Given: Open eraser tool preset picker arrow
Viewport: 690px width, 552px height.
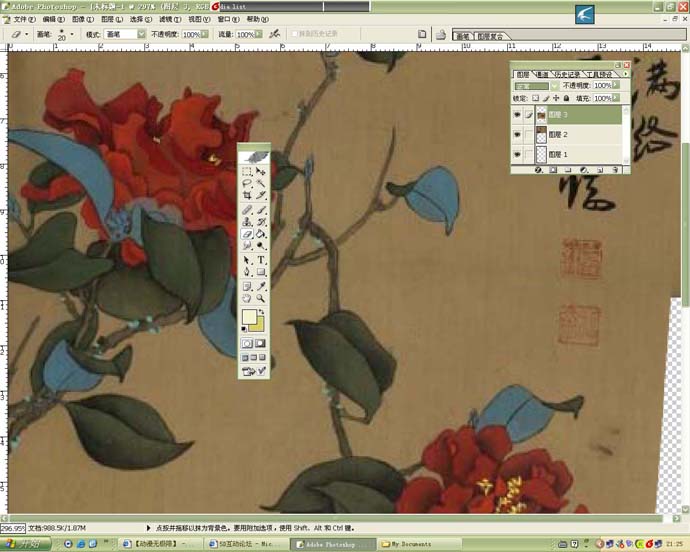Looking at the screenshot, I should [27, 34].
